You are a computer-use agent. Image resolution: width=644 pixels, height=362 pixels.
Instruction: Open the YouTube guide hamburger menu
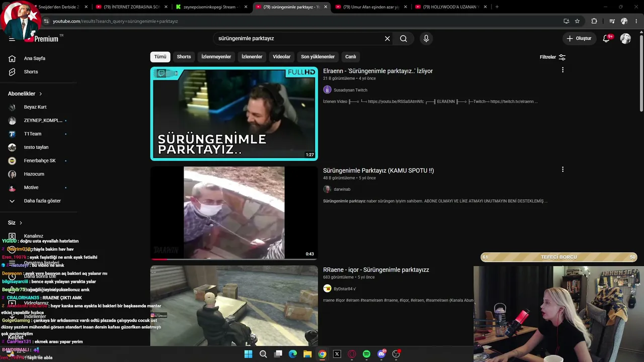pyautogui.click(x=12, y=39)
